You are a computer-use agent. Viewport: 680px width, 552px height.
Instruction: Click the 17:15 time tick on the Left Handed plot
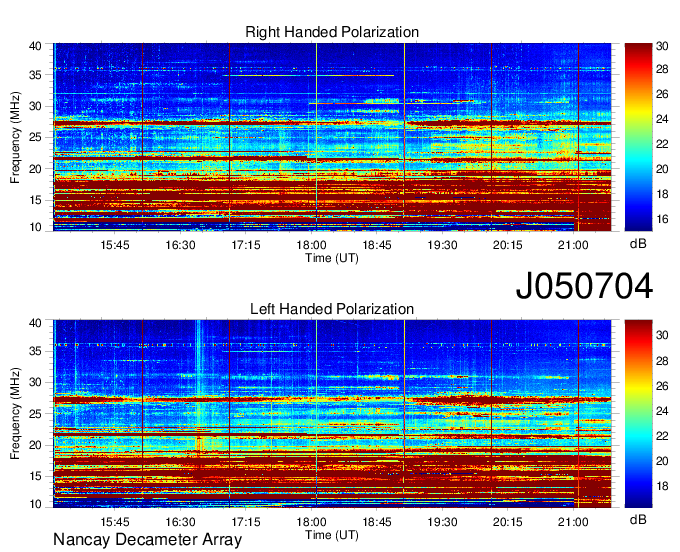[x=245, y=522]
